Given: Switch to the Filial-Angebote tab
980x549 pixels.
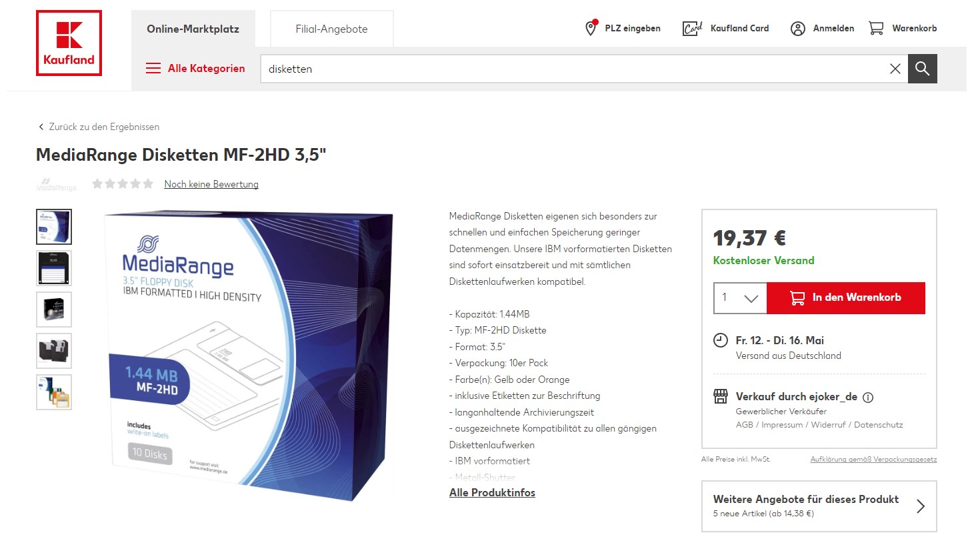Looking at the screenshot, I should [331, 29].
